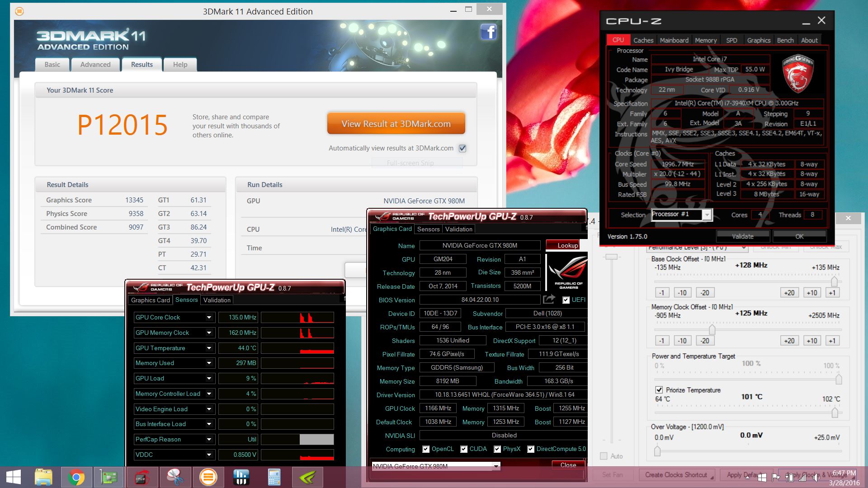The height and width of the screenshot is (488, 868).
Task: Click the P12015 score text
Action: click(x=123, y=125)
